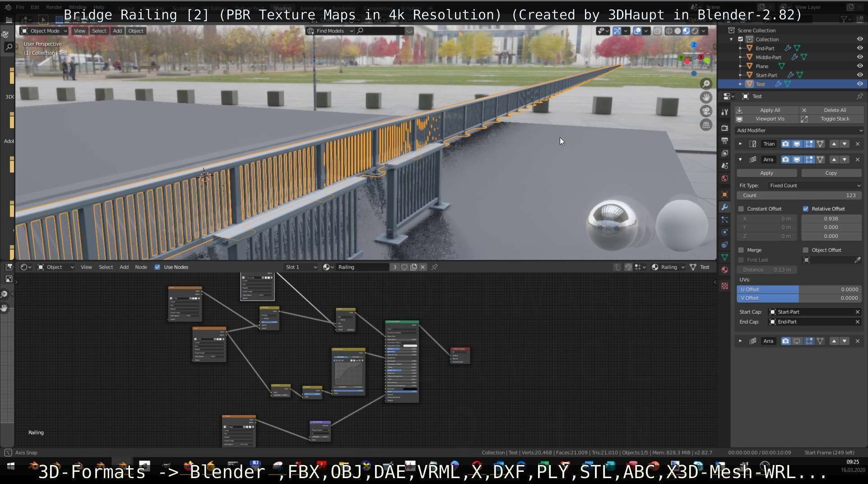This screenshot has height=484, width=868.
Task: Hide Middle-Part in the outliner
Action: [x=859, y=57]
